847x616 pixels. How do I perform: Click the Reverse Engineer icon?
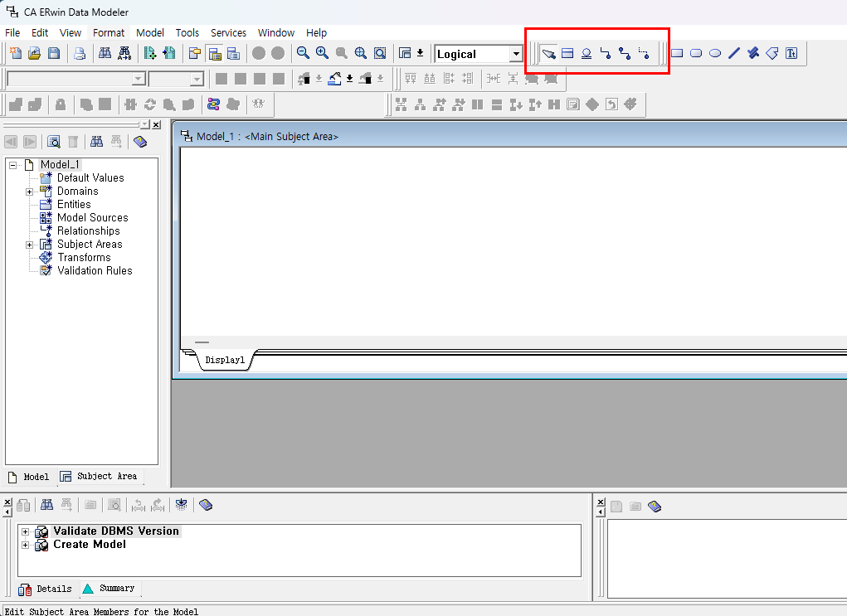pyautogui.click(x=169, y=53)
